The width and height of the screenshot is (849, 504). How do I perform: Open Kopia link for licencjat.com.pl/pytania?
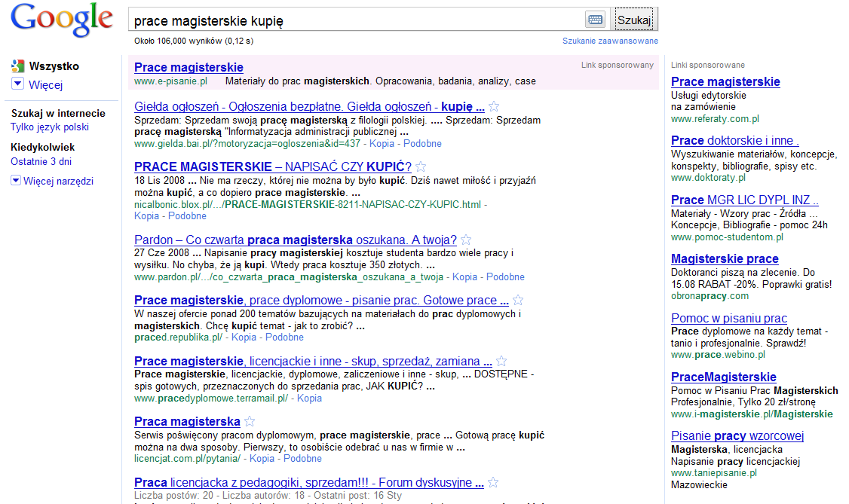tap(262, 459)
